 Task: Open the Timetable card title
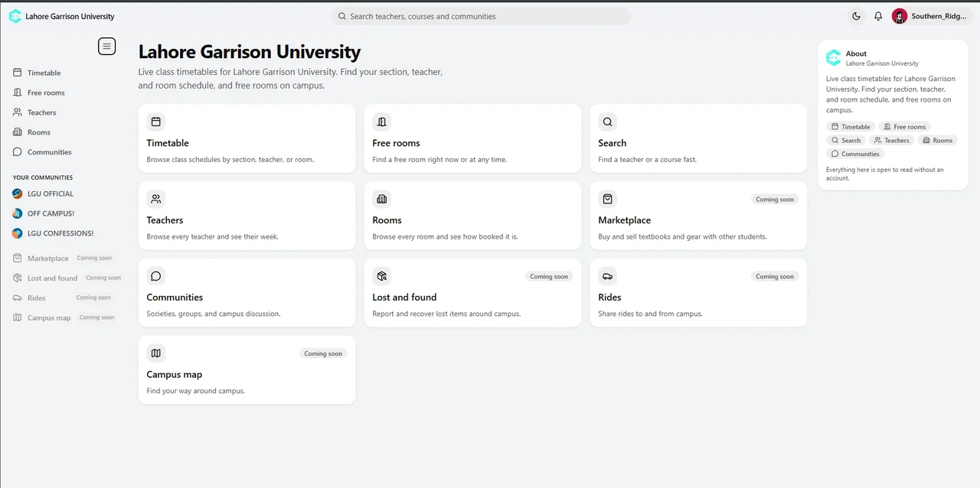point(168,143)
